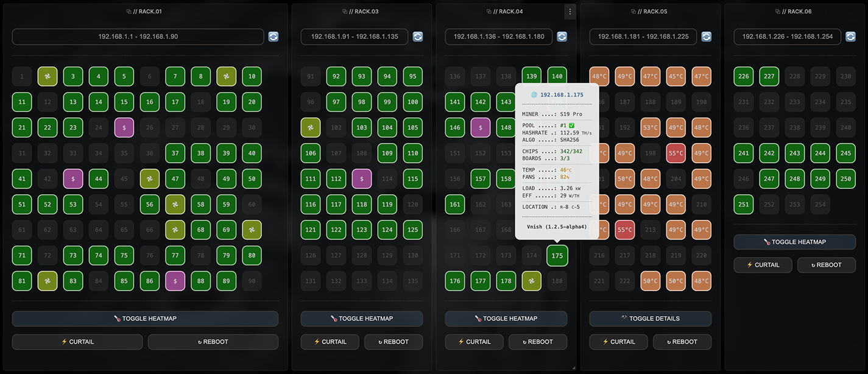
Task: Reboot the miners in RACK.04
Action: 538,342
